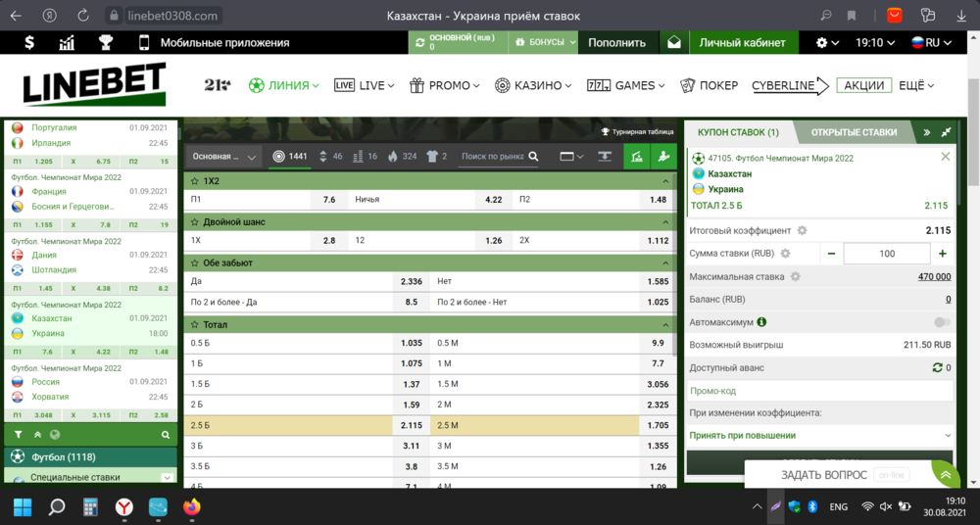
Task: Click the Пополнить button
Action: click(x=616, y=42)
